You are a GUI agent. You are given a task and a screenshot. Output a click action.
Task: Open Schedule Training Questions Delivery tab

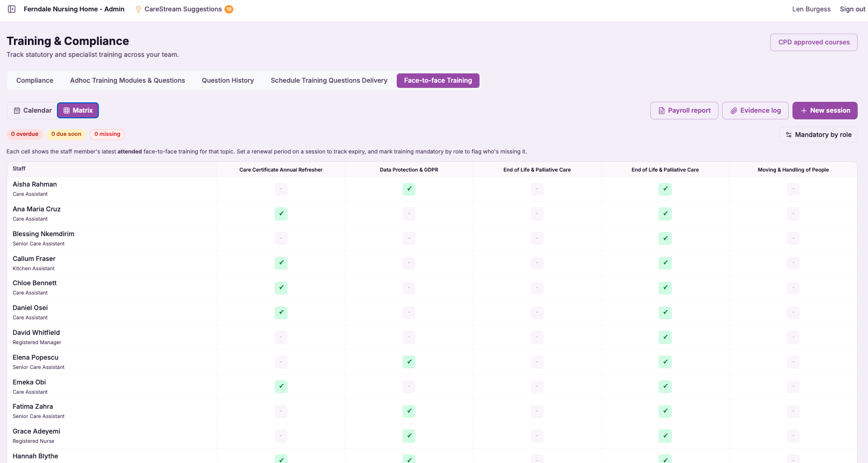pos(329,81)
